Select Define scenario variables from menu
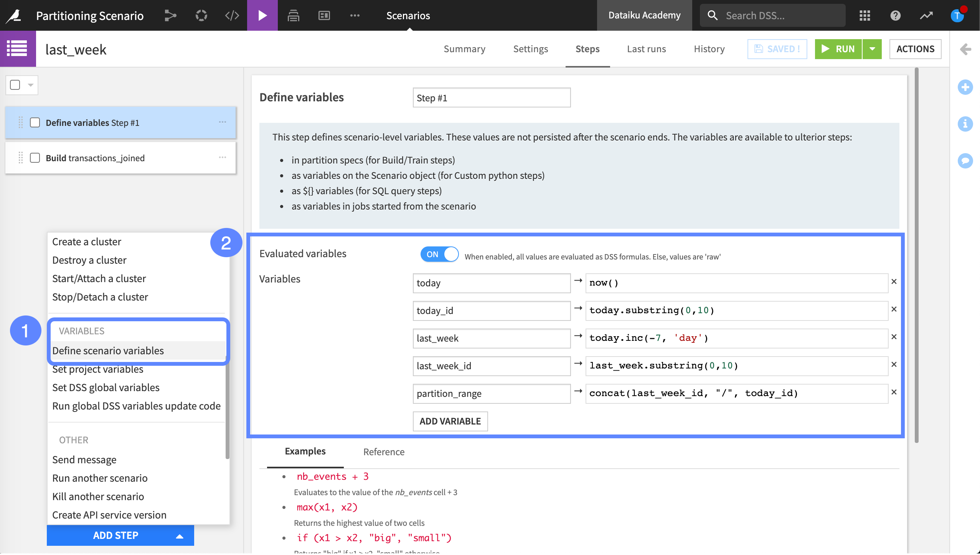 [x=108, y=350]
